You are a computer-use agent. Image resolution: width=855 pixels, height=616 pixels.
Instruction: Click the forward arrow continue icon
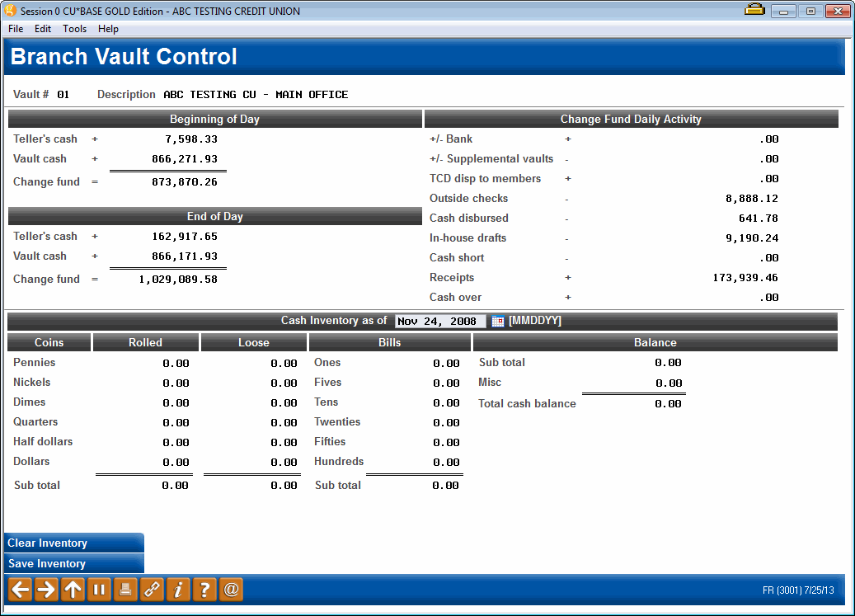coord(45,589)
